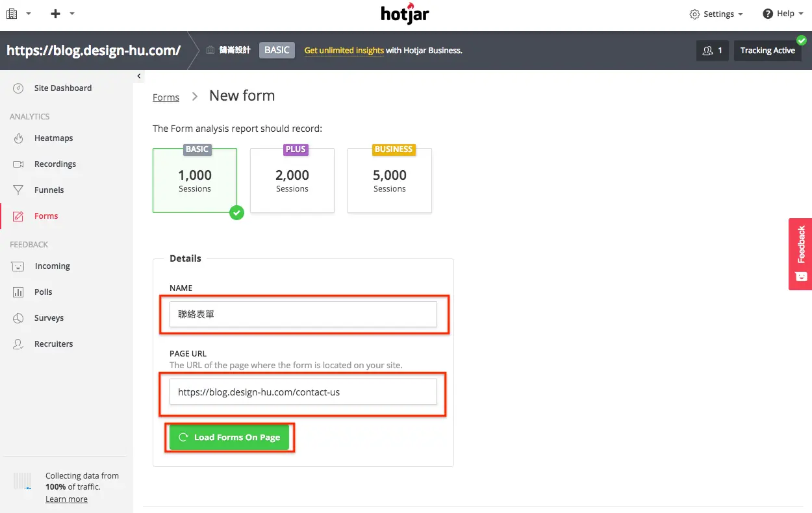Screen dimensions: 812x513
Task: Click the Learn more link
Action: (x=66, y=499)
